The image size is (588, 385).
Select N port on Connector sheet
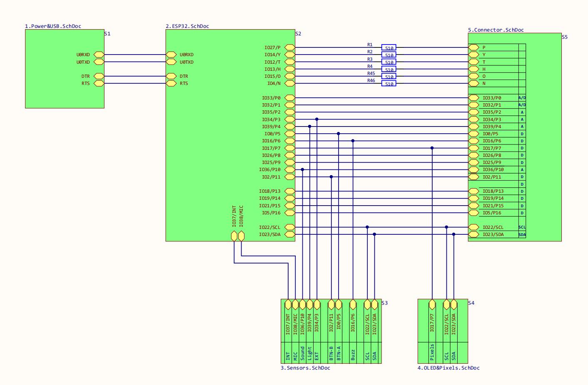click(x=473, y=83)
